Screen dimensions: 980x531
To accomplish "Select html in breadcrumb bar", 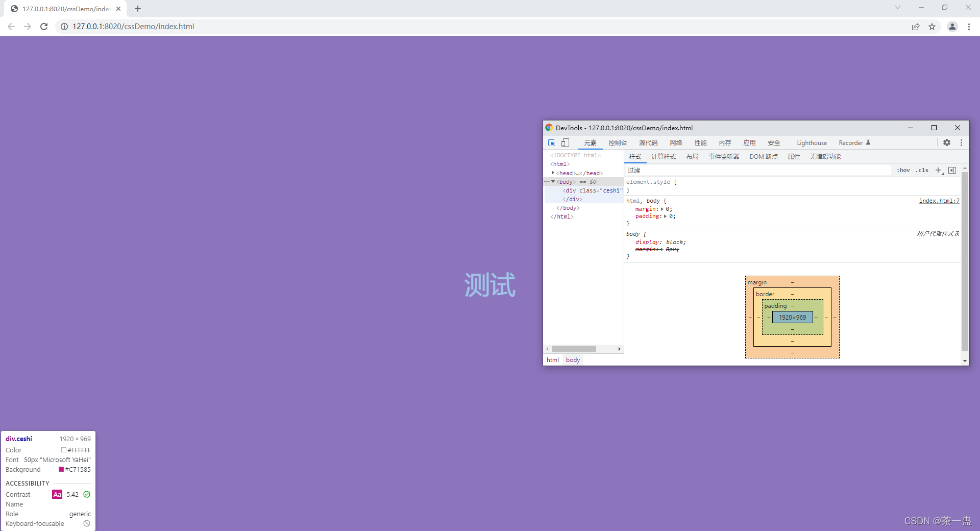I will click(553, 360).
